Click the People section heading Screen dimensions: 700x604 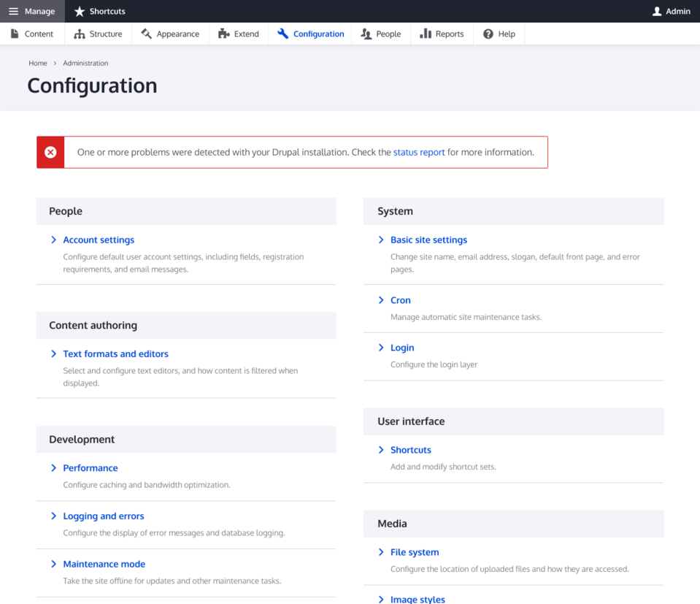click(66, 211)
